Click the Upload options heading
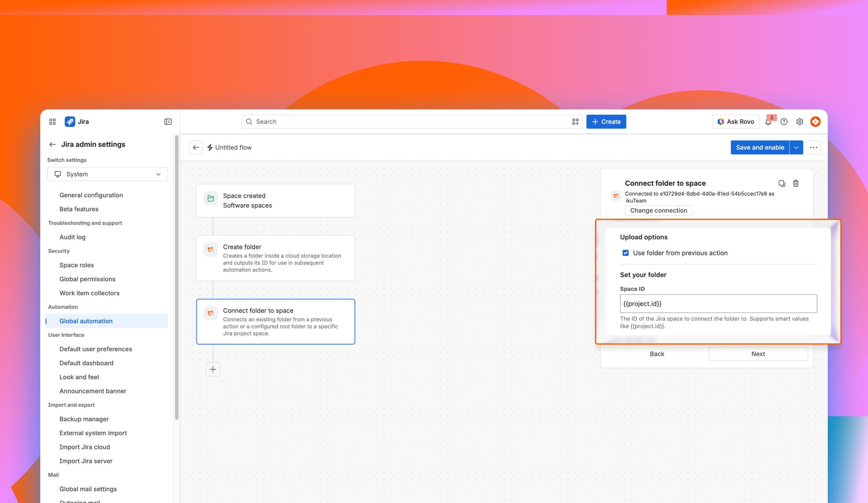The image size is (868, 503). tap(643, 237)
